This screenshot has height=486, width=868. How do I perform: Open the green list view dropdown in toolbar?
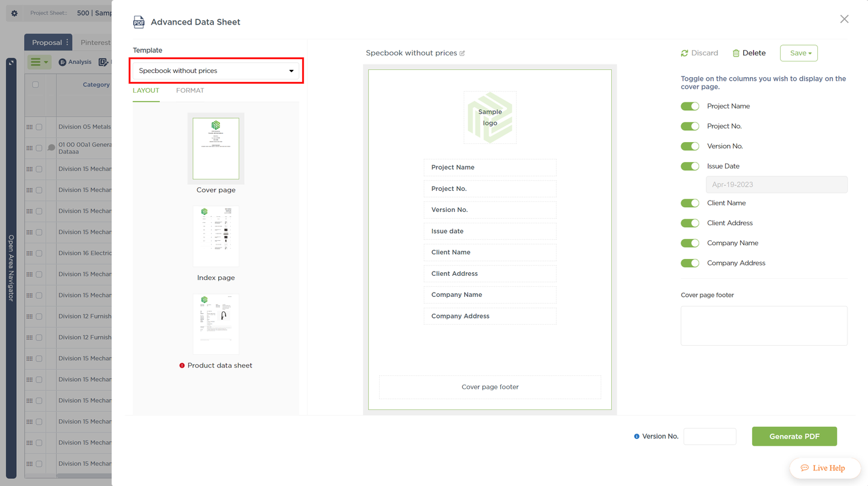39,62
